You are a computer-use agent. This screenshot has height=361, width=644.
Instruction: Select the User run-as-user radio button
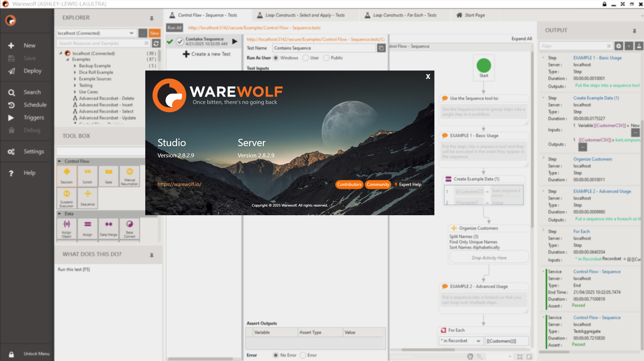point(306,58)
